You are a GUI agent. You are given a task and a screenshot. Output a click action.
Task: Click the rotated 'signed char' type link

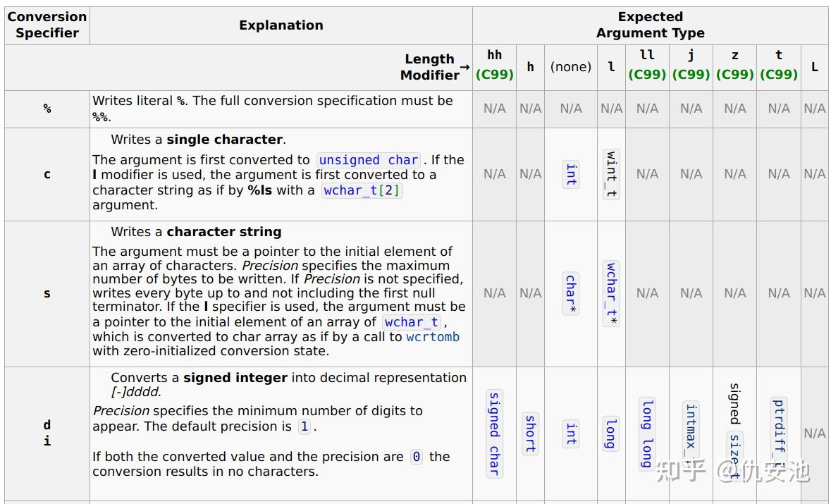tap(494, 434)
